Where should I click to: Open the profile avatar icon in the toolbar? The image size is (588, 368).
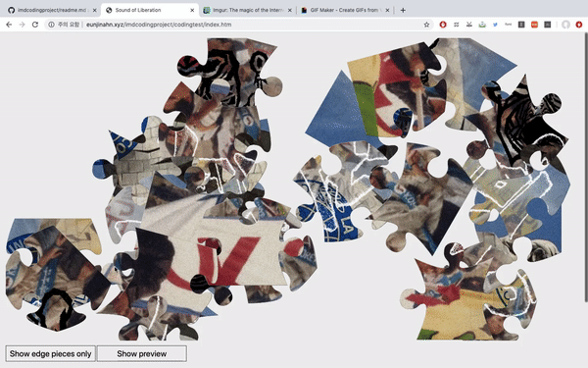click(565, 25)
